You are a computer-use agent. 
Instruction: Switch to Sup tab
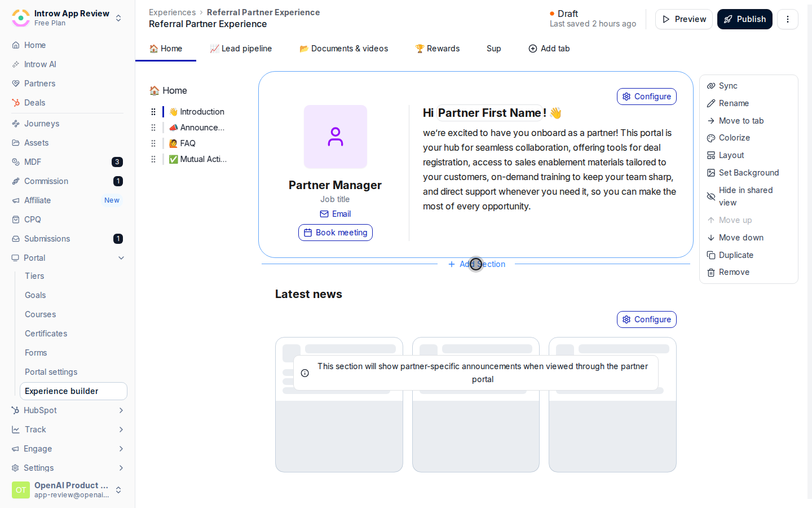click(494, 49)
